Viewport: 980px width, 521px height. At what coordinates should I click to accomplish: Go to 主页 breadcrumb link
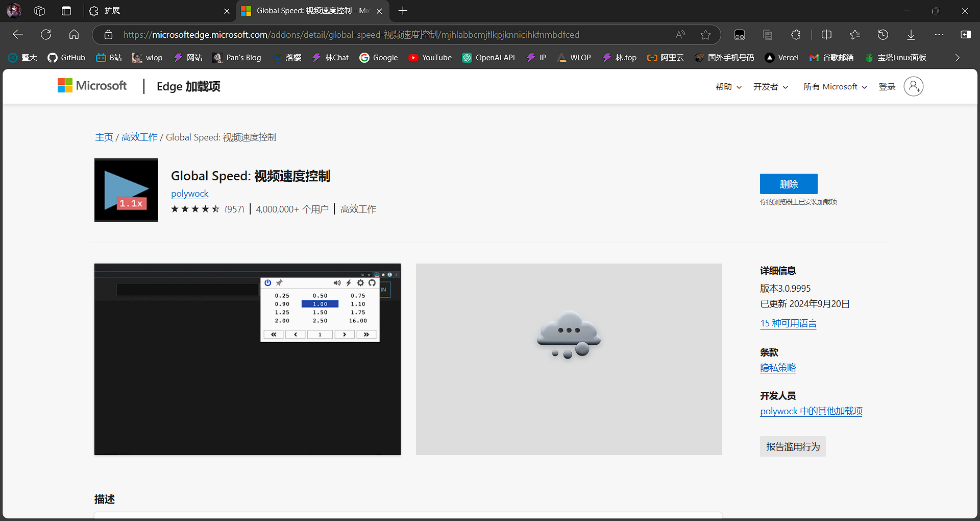pos(104,137)
